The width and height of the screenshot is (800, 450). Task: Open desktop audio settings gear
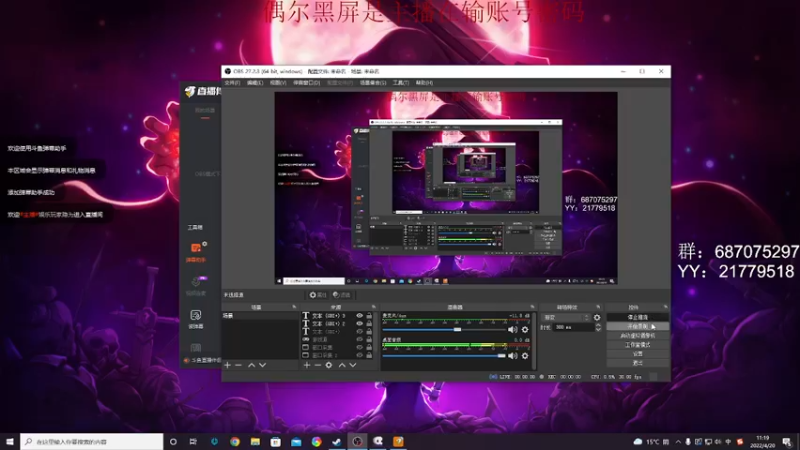[x=525, y=356]
